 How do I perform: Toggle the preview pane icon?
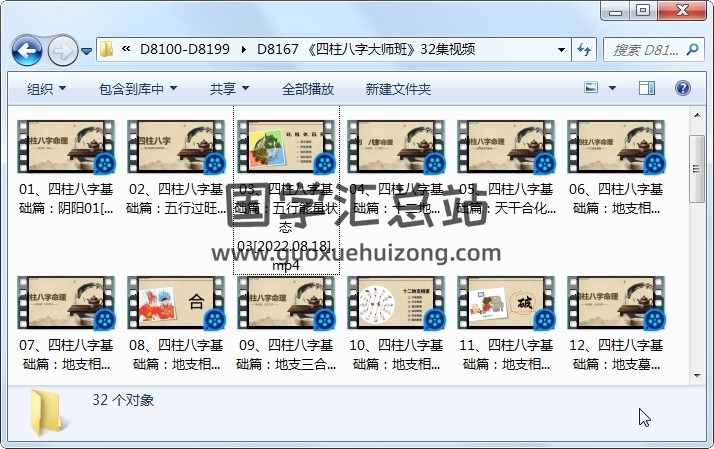(x=647, y=88)
